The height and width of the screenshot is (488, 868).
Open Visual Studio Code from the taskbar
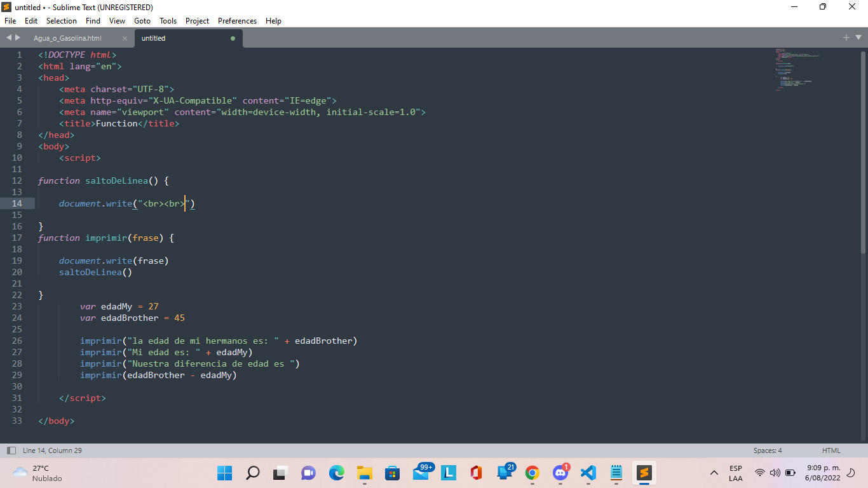[x=588, y=473]
